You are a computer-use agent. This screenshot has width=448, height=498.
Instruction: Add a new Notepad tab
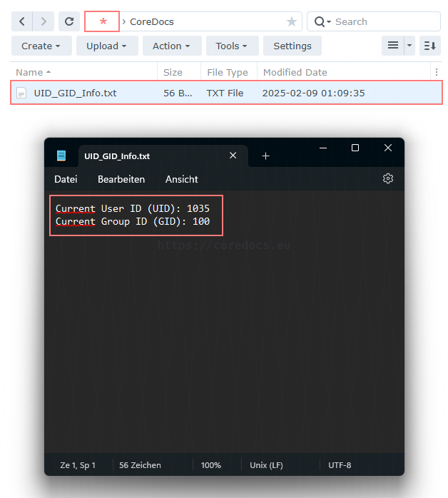tap(266, 156)
